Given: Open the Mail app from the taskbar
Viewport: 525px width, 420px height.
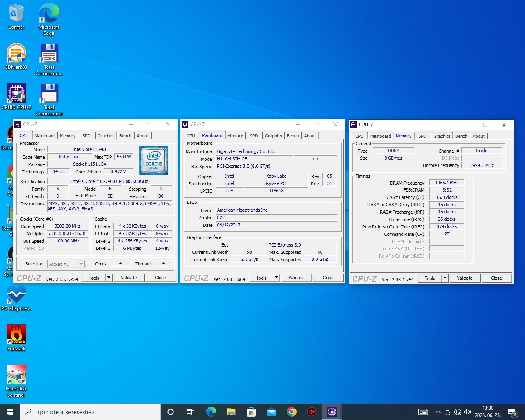Looking at the screenshot, I should tap(271, 412).
